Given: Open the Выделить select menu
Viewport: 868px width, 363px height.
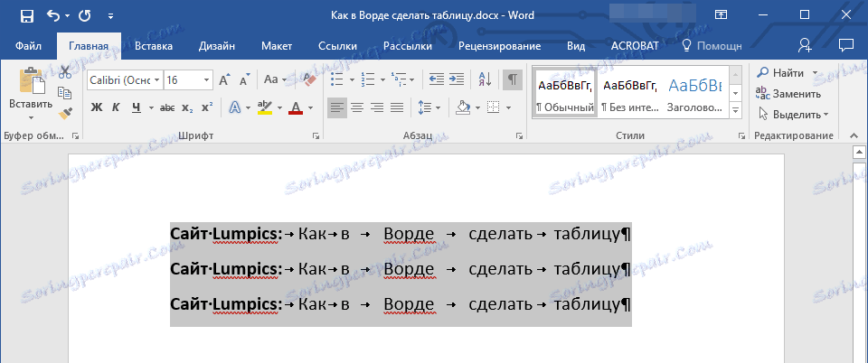Looking at the screenshot, I should (x=793, y=115).
